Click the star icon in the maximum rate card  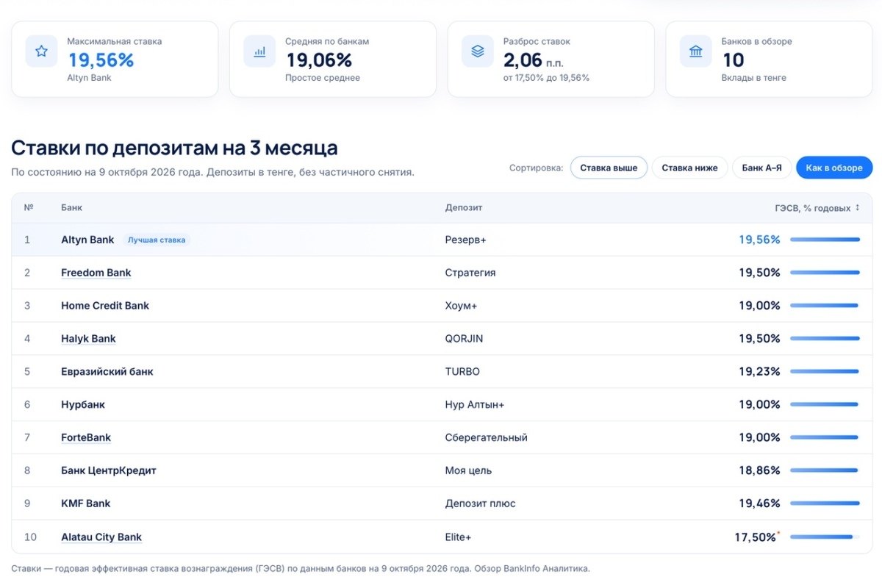pos(41,51)
